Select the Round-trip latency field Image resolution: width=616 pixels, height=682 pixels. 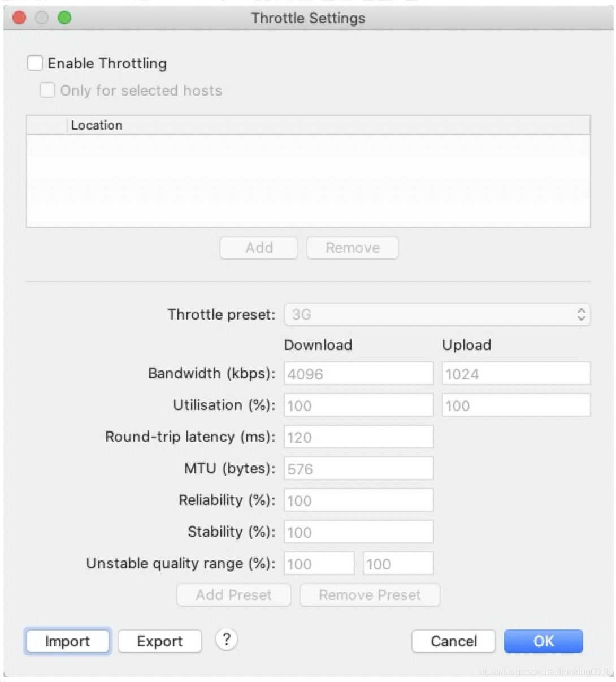click(x=358, y=437)
